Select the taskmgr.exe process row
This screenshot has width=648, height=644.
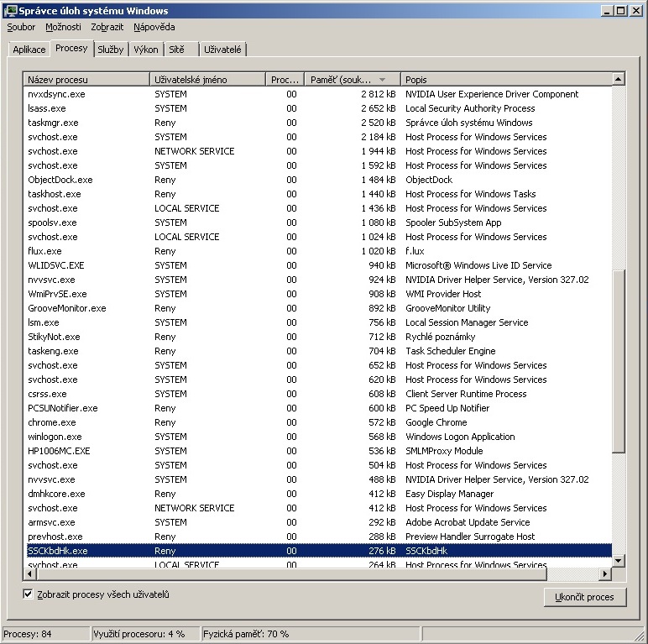point(317,123)
